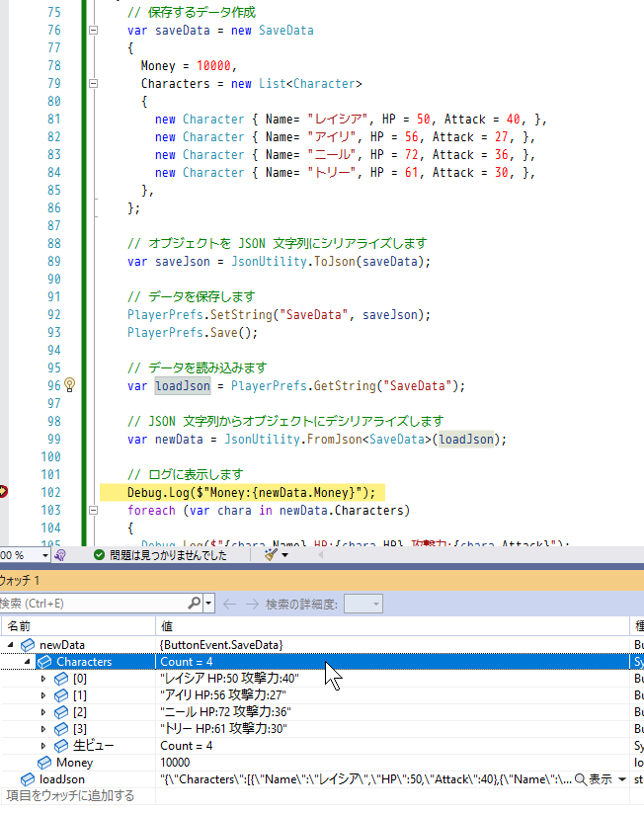Expand the [2] character entry
Screen dimensions: 644x813
point(43,712)
